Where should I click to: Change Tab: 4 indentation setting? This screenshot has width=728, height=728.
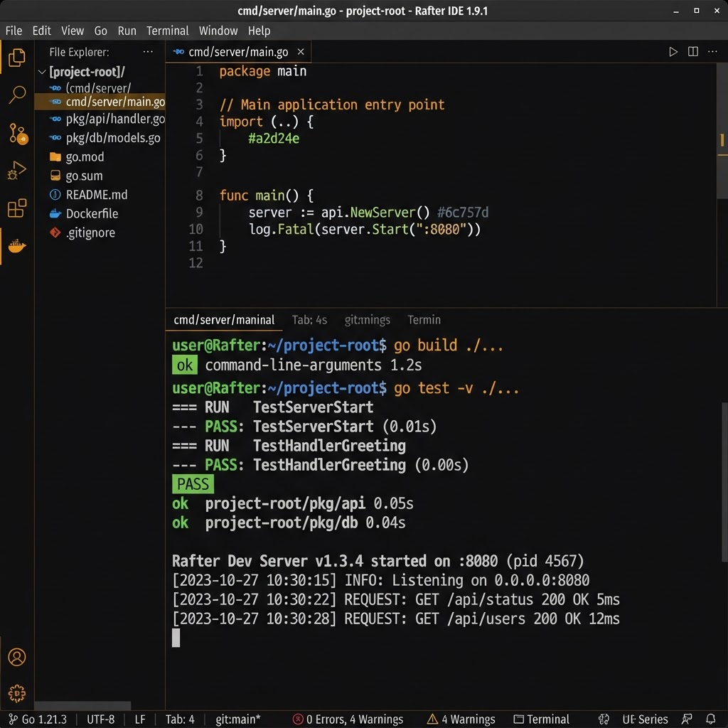(180, 719)
